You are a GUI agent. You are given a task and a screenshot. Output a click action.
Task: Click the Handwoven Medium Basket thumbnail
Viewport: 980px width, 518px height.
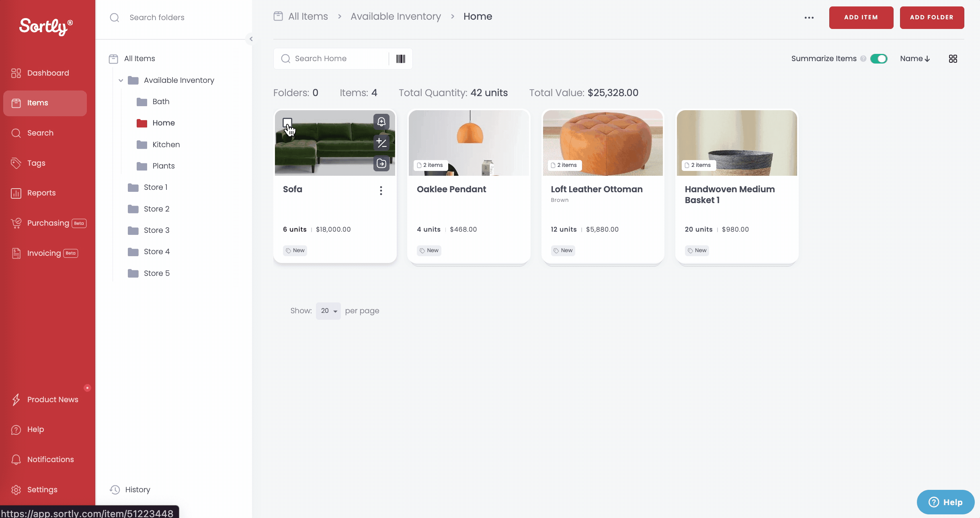point(737,143)
